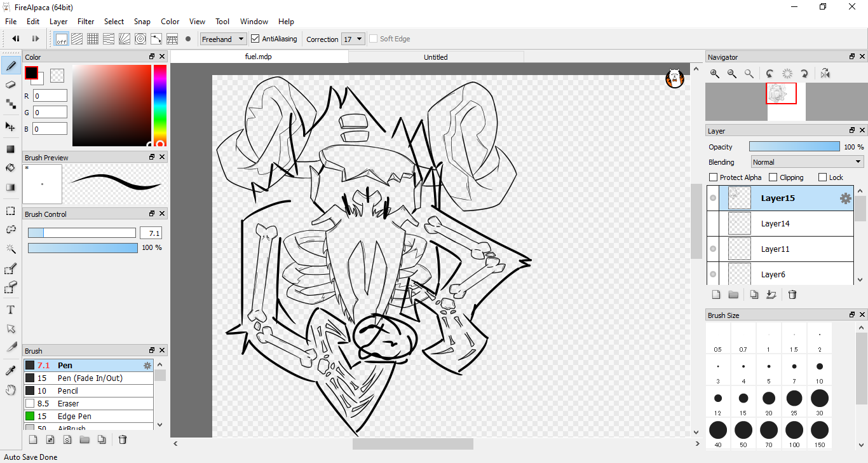Pick the Eyedropper tool
The height and width of the screenshot is (463, 868).
[10, 371]
